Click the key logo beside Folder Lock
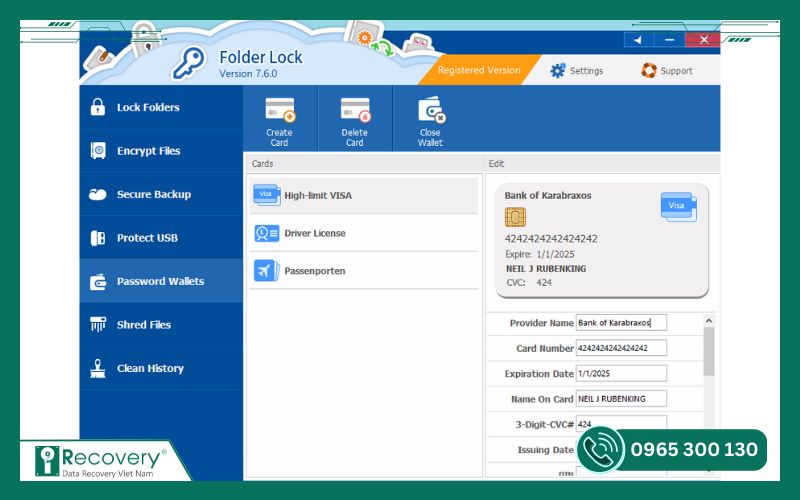Viewport: 800px width, 500px height. [188, 63]
